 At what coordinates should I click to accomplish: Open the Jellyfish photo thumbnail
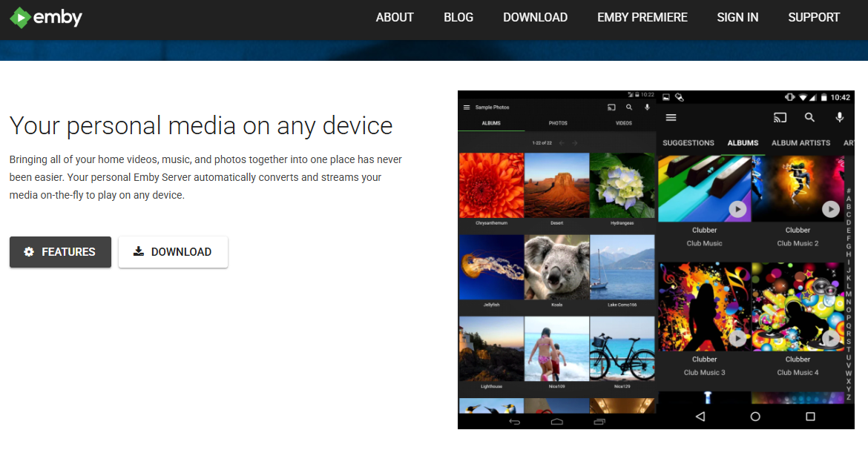tap(491, 268)
